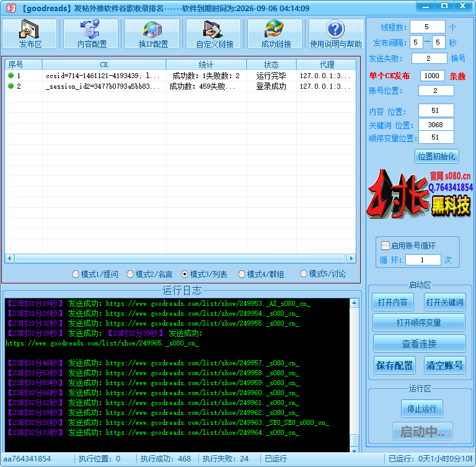
Task: Click the table horizontal scrollbar track
Action: point(180,258)
